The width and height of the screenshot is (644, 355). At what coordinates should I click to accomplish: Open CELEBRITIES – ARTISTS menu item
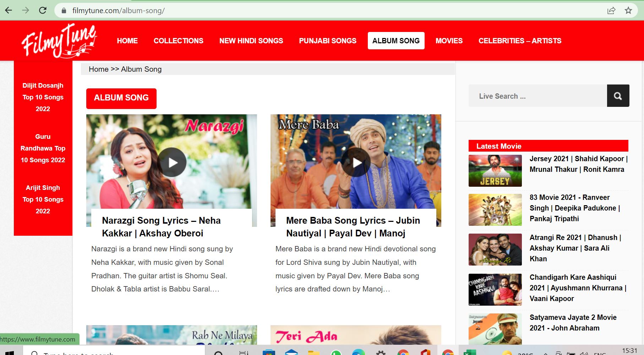[520, 41]
